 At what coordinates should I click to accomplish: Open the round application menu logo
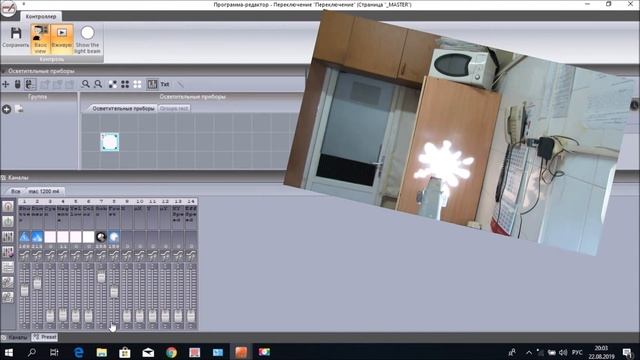coord(8,9)
